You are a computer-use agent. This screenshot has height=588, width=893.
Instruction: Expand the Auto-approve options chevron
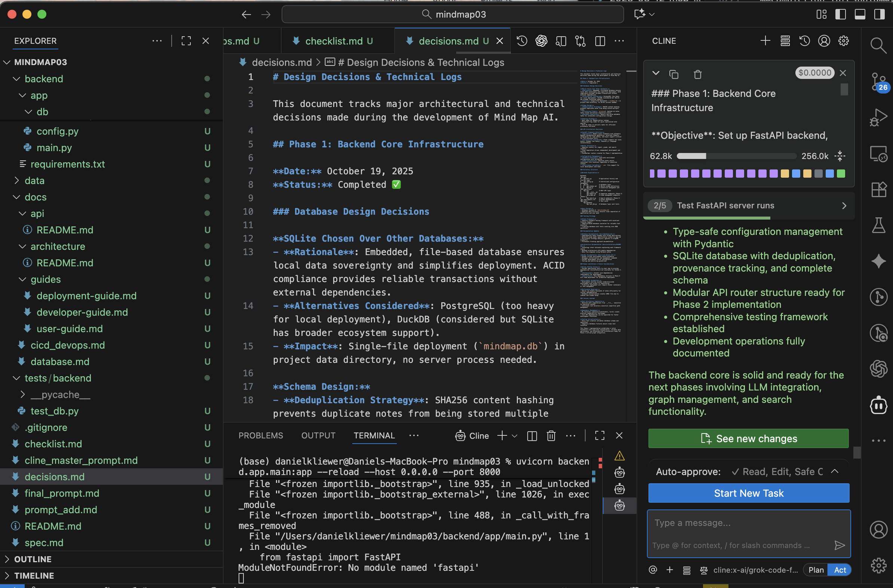pyautogui.click(x=834, y=472)
